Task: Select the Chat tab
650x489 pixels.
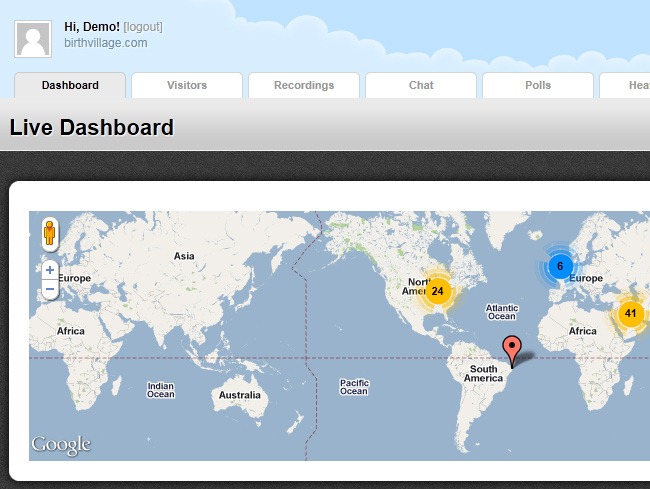Action: (x=421, y=85)
